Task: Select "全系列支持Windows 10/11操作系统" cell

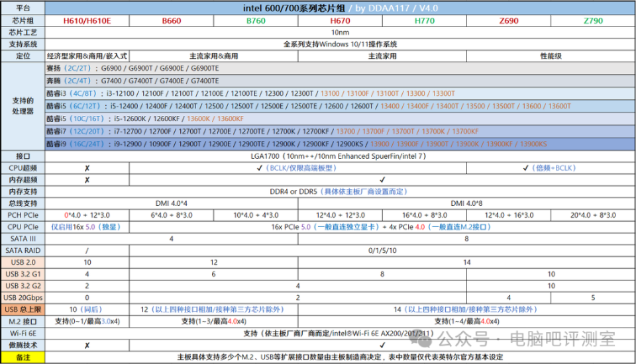Action: pos(340,44)
